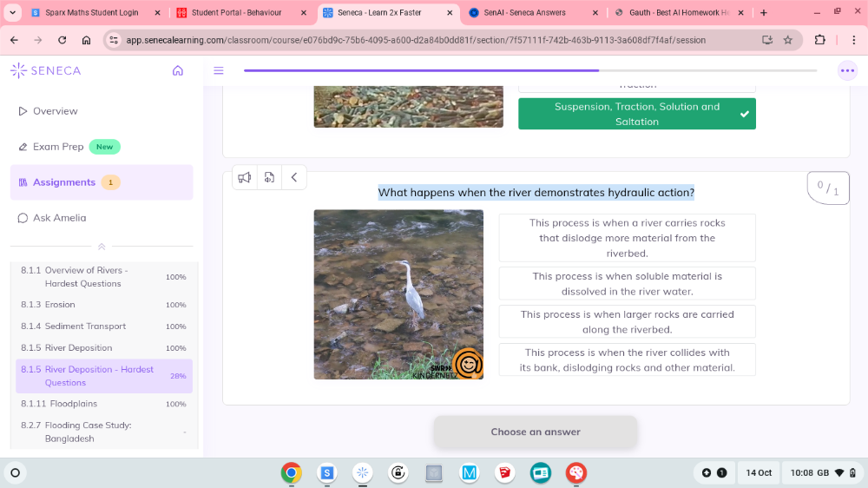Toggle the hamburger sidebar menu icon

(x=219, y=70)
